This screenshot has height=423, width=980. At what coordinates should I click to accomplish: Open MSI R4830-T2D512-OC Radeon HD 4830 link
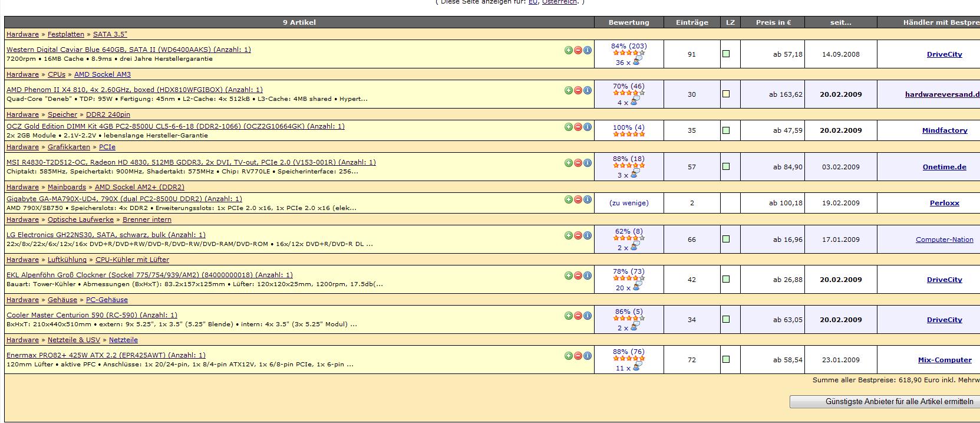[x=191, y=162]
